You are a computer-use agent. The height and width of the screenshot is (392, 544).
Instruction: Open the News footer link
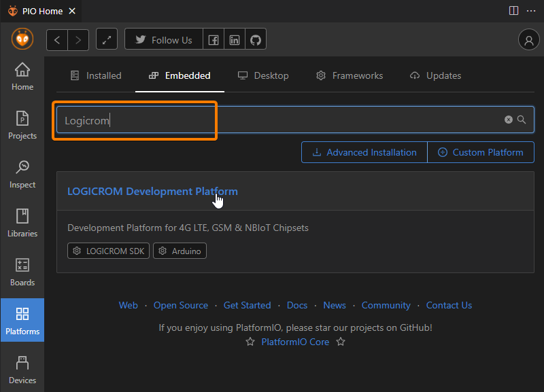point(335,305)
